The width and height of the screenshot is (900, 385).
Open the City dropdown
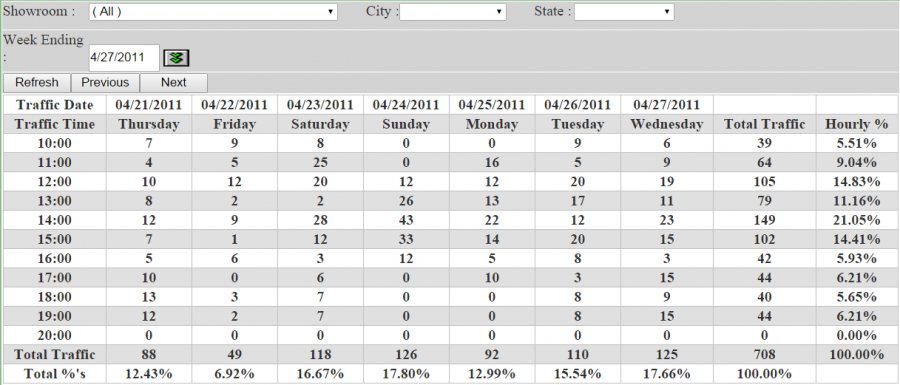(x=453, y=11)
